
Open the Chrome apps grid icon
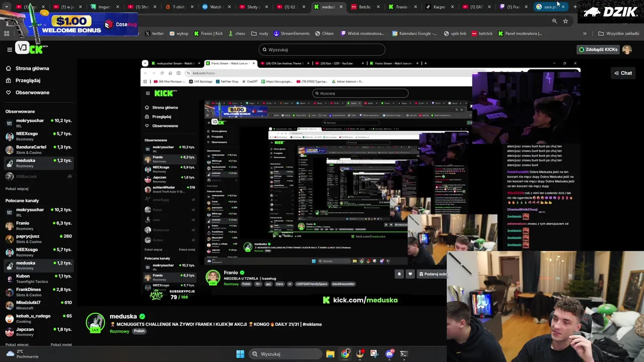7,33
